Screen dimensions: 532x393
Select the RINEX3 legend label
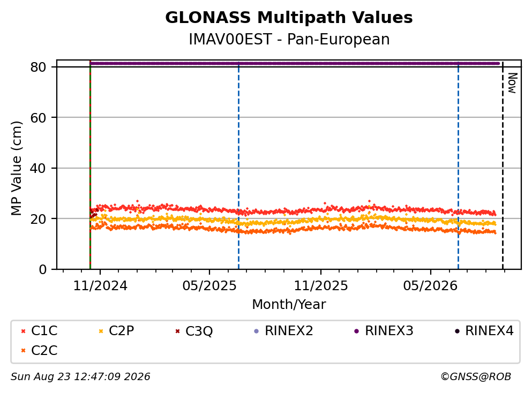tap(389, 331)
